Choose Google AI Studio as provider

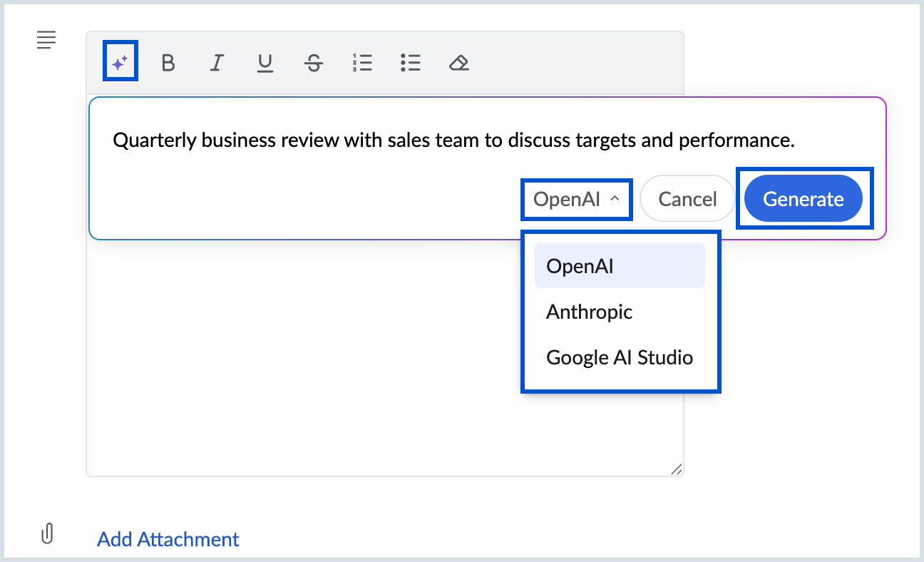(x=620, y=357)
